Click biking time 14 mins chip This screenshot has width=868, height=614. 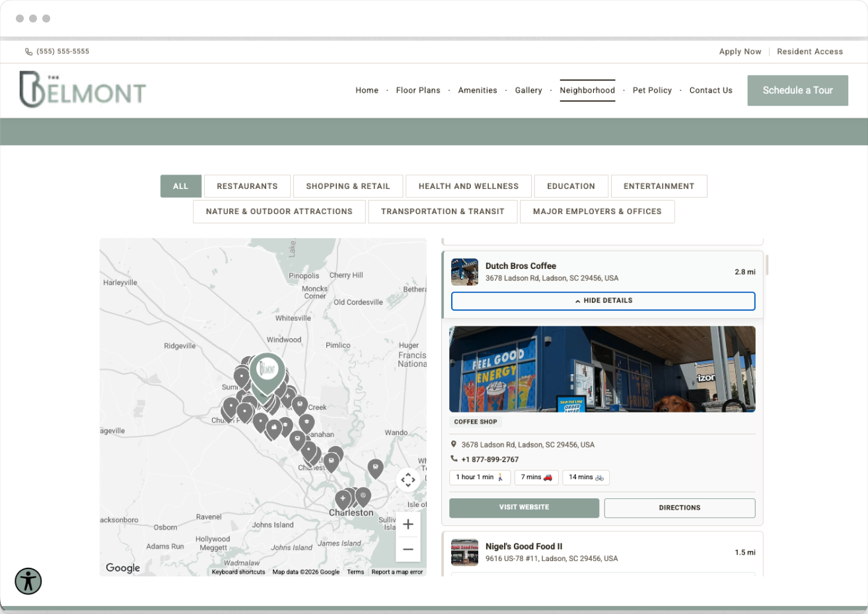(x=586, y=477)
